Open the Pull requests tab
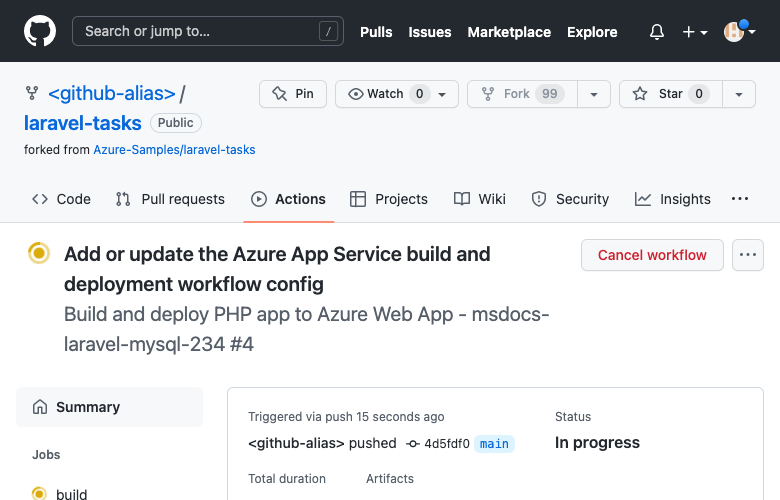780x500 pixels. [x=170, y=199]
